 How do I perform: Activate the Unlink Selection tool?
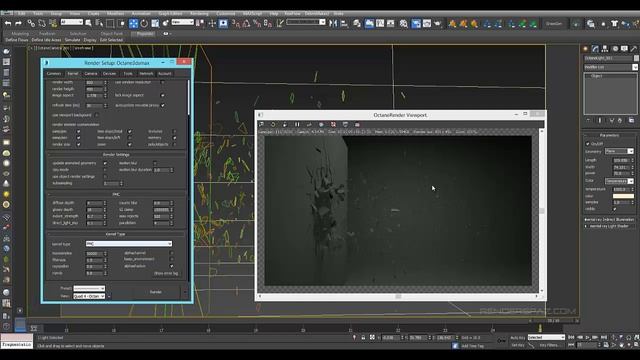coord(42,23)
